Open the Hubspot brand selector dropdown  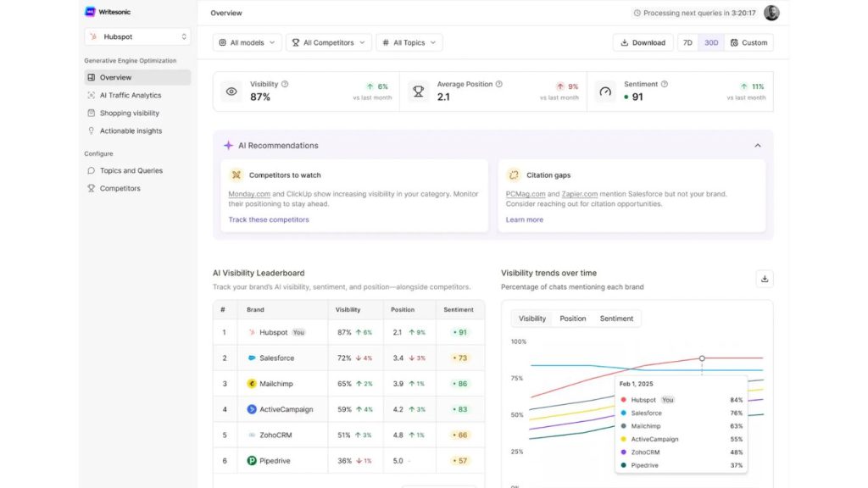point(138,36)
